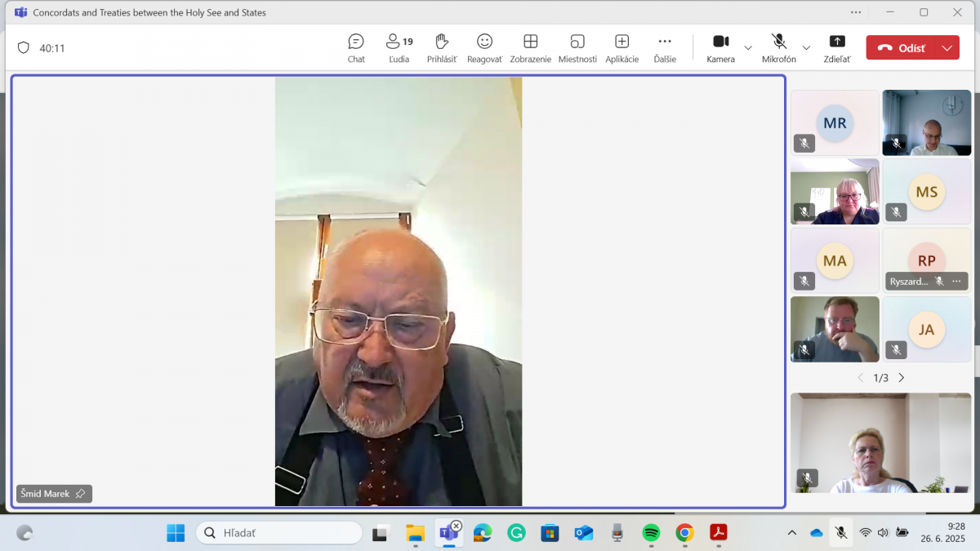Click muted mic icon on JA tile

pos(897,349)
